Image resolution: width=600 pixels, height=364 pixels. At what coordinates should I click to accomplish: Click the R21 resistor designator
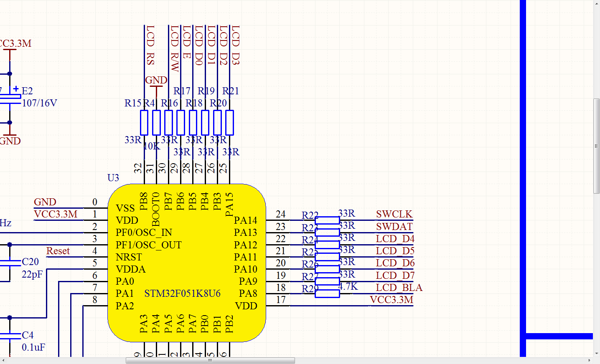tap(231, 91)
